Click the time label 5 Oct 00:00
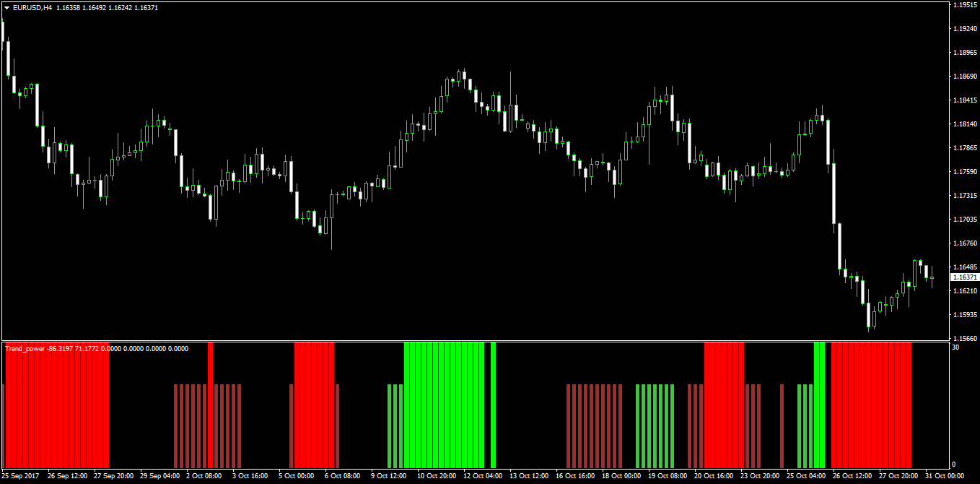This screenshot has height=484, width=980. point(297,477)
